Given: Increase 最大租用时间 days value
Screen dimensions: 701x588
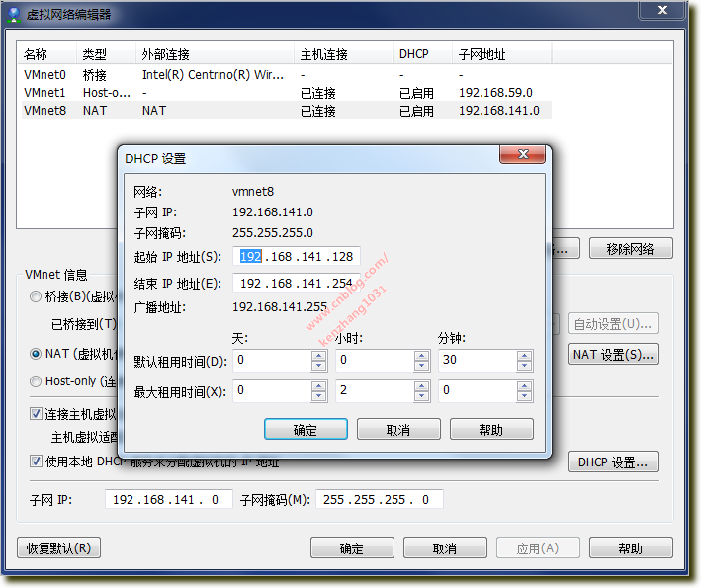Looking at the screenshot, I should point(318,386).
